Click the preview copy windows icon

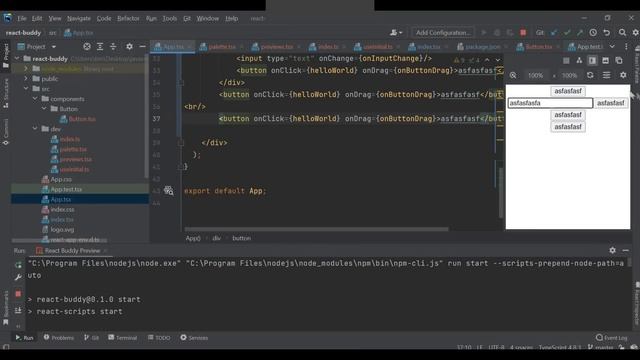pos(619,61)
